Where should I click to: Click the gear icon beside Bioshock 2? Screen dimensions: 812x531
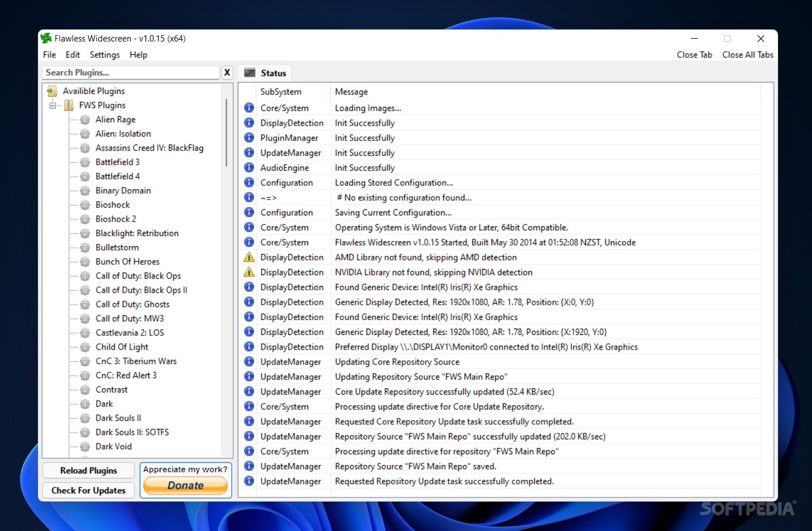85,219
